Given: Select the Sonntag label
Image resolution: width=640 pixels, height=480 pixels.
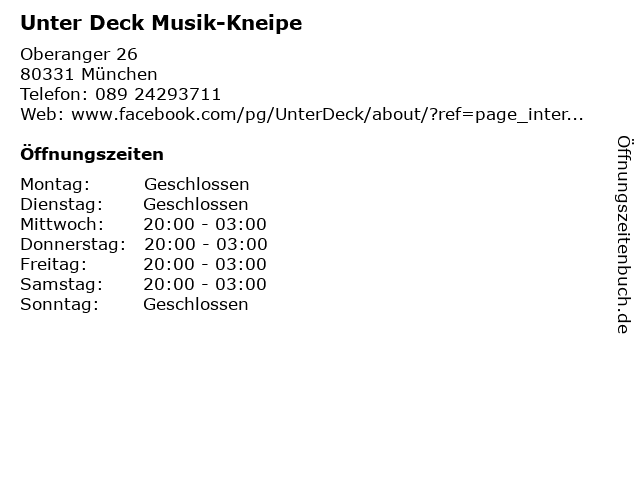Looking at the screenshot, I should (60, 305).
